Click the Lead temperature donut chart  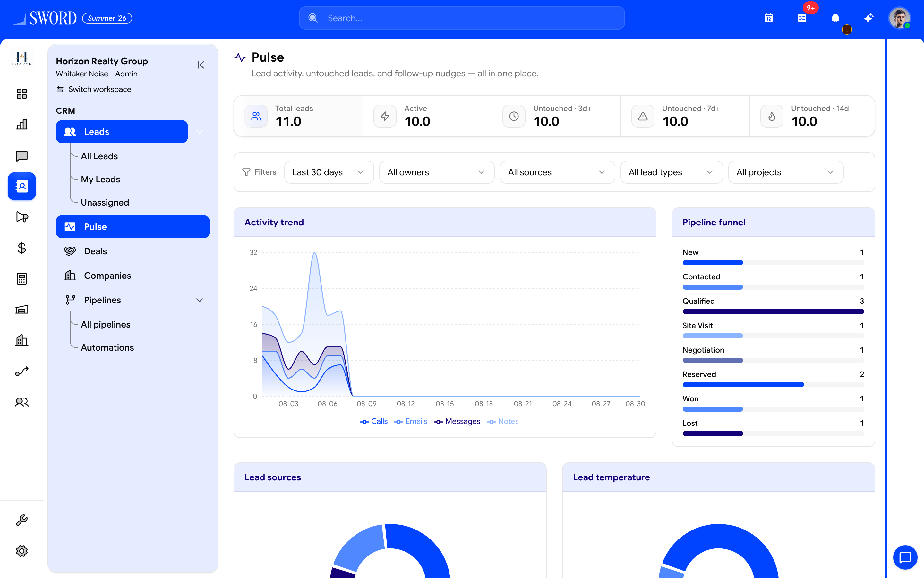[719, 550]
